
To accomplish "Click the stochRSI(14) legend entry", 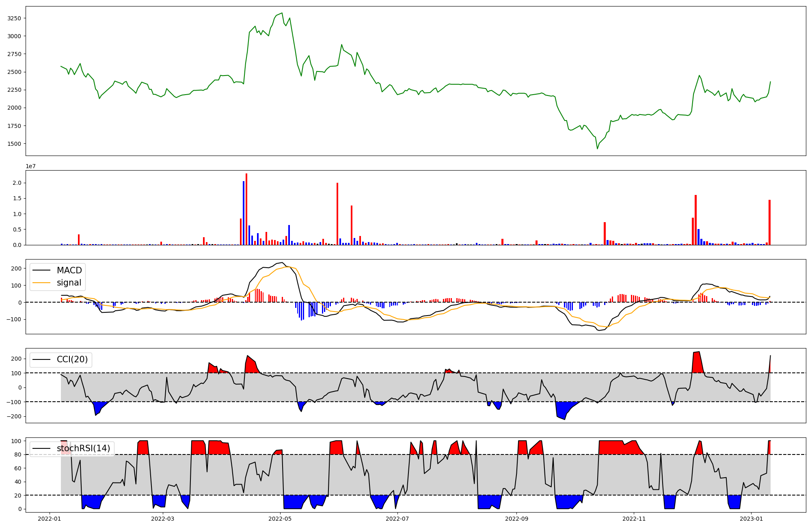I will pyautogui.click(x=83, y=448).
